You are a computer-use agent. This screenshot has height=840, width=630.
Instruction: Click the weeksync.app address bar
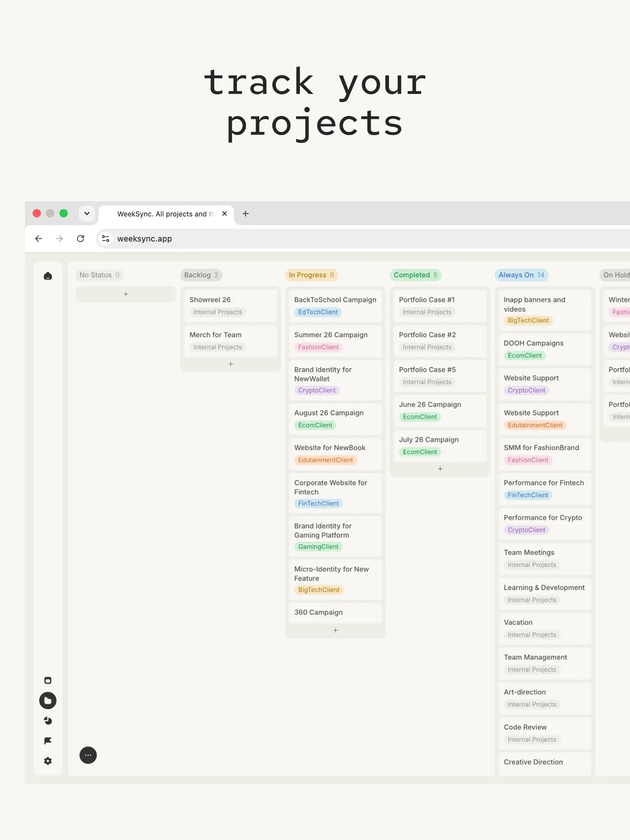pos(363,239)
